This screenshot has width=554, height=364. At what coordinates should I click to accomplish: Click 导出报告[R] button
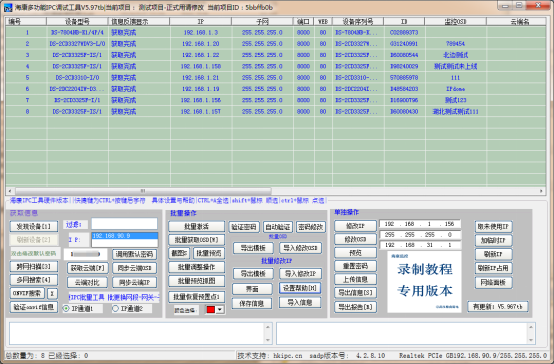(x=355, y=307)
